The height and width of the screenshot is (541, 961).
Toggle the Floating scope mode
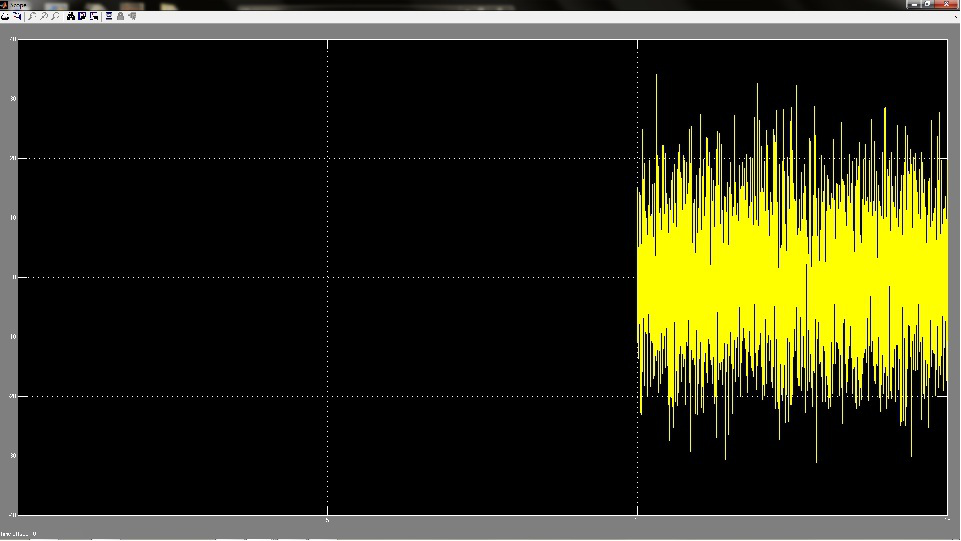pyautogui.click(x=109, y=16)
